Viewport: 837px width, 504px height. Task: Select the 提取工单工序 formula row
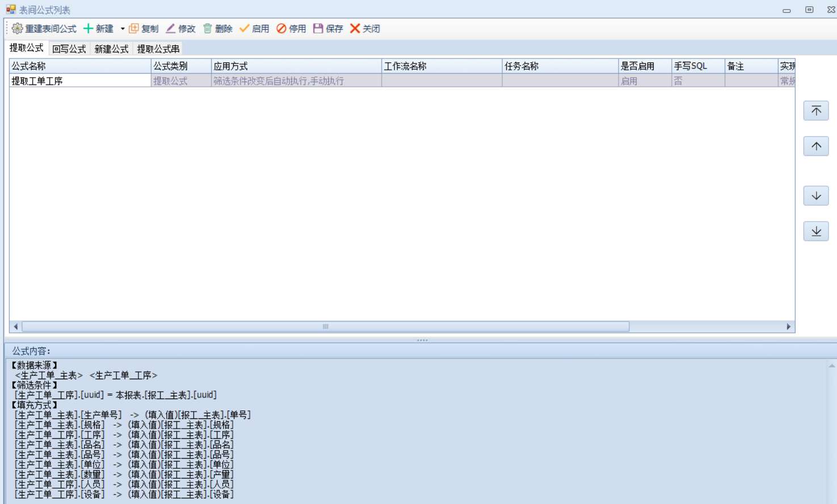pos(79,81)
